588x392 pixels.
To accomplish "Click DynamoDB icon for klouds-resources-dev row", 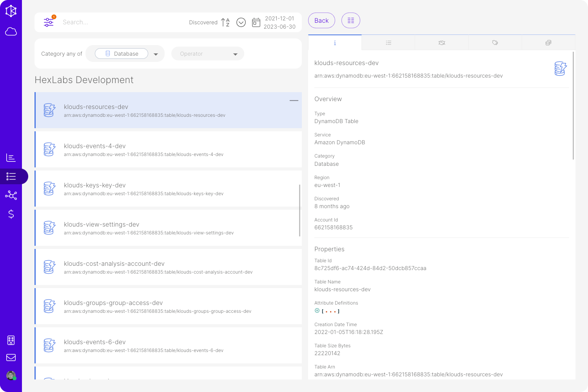I will point(49,110).
